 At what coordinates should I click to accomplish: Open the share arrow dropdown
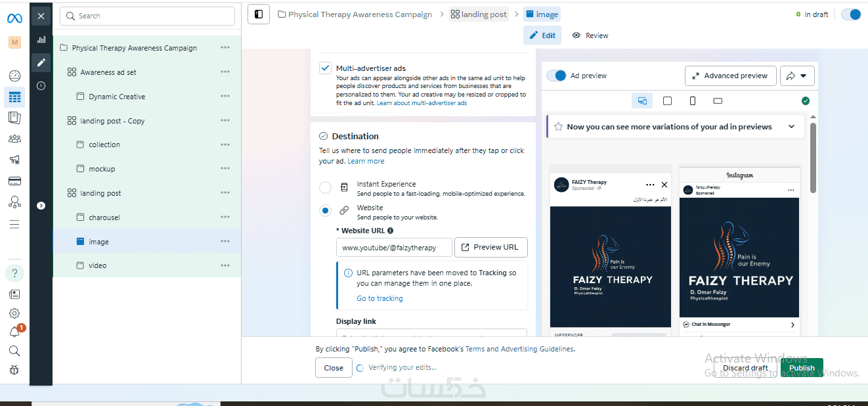[x=797, y=76]
